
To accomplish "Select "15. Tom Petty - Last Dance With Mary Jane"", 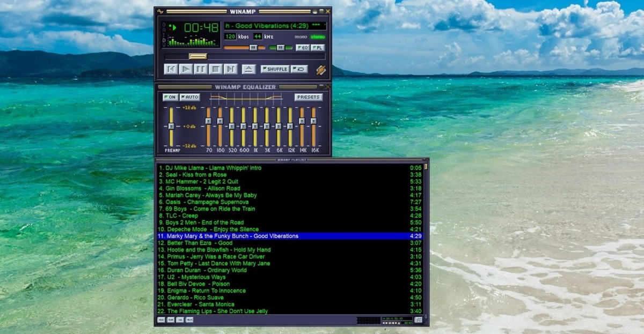I will point(290,263).
